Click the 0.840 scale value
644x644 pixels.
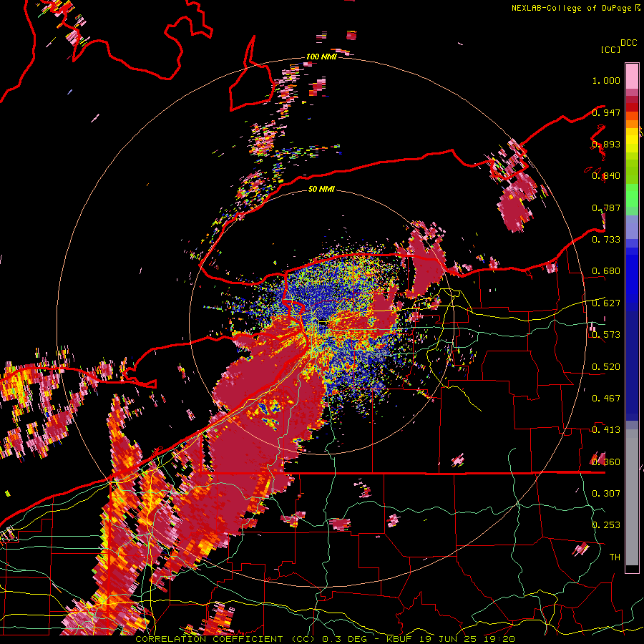[606, 176]
